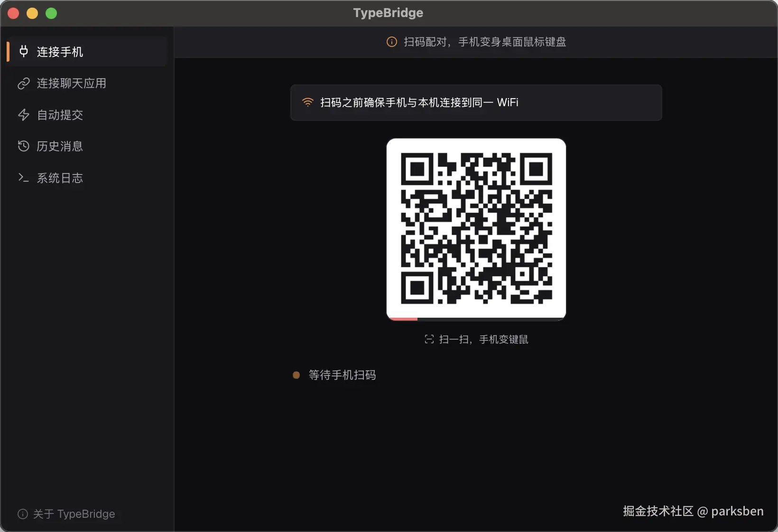Click the 扫一扫，手机变键鼠 caption
Screen dimensions: 778x532
(x=483, y=339)
